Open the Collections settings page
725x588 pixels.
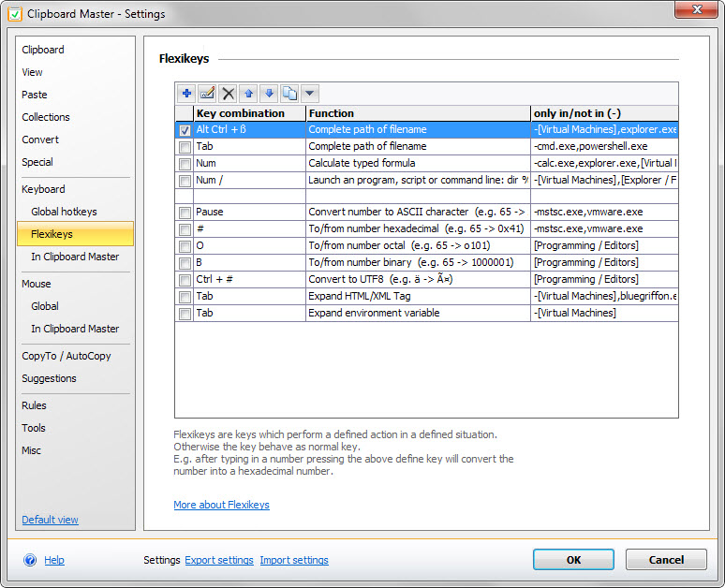point(46,117)
